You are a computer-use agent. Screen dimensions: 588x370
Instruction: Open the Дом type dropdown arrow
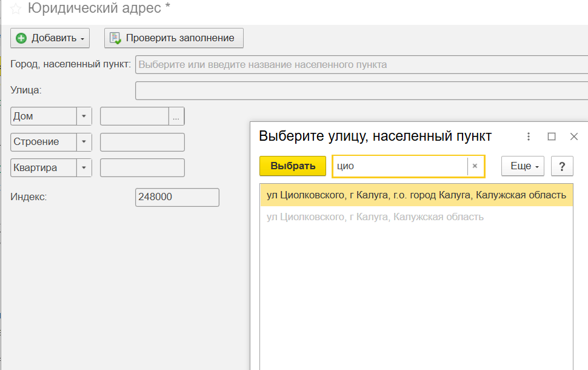point(84,116)
